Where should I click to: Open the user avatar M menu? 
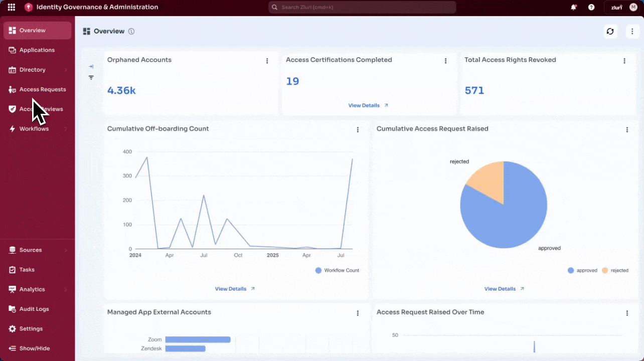pyautogui.click(x=633, y=7)
